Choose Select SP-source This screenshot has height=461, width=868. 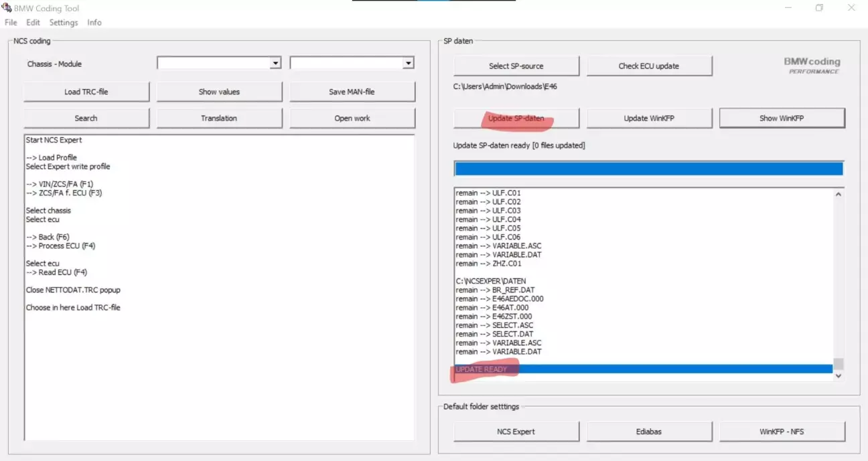[x=516, y=66]
